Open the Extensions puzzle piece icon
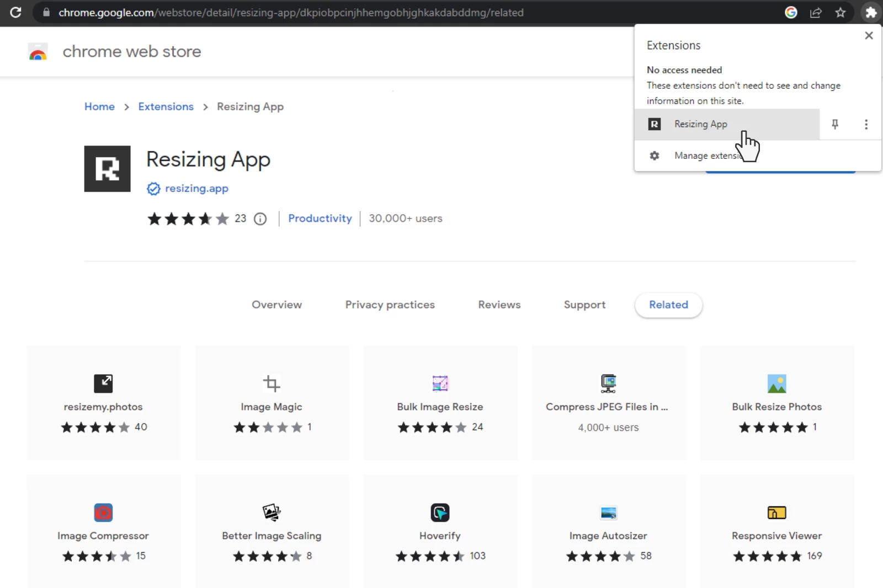This screenshot has width=883, height=588. 870,12
